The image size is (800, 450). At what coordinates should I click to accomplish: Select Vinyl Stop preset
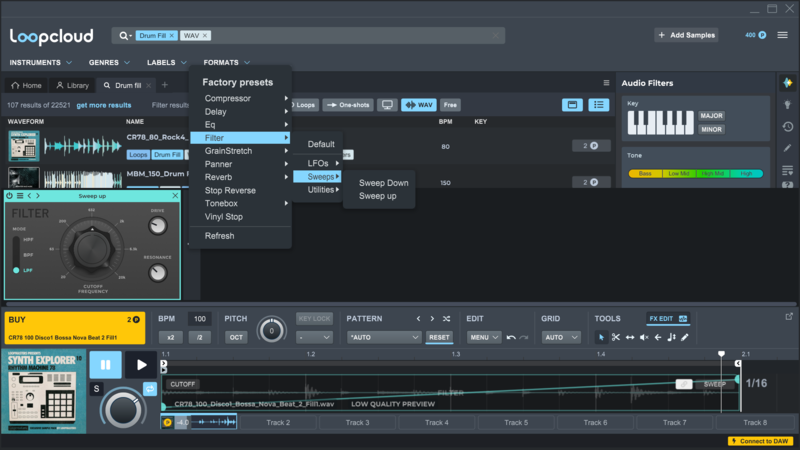pyautogui.click(x=223, y=216)
